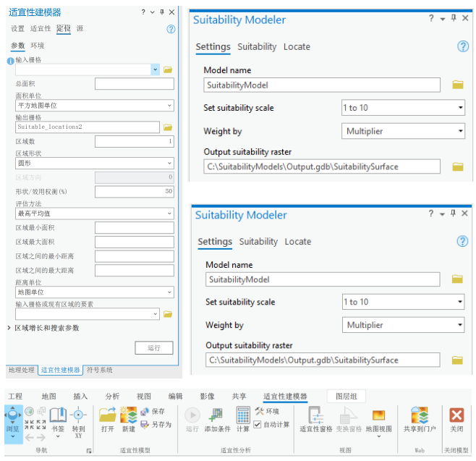Expand region growth and search parameters (区域增长和搜索参数)
Screen dimensions: 476x461
click(9, 328)
